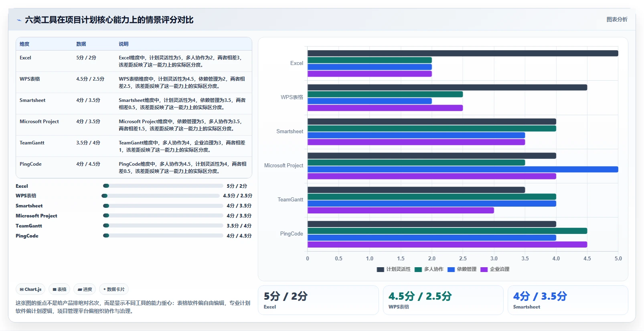Click the Excel axis label in chart
The width and height of the screenshot is (644, 331).
[297, 63]
